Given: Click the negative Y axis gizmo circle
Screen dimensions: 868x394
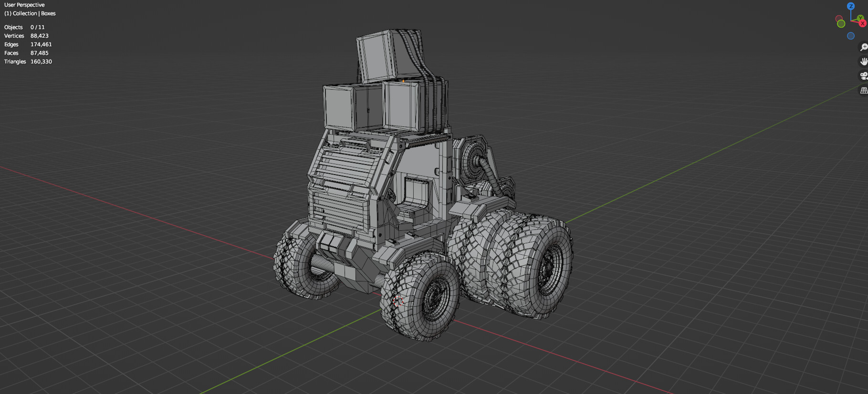Looking at the screenshot, I should [841, 23].
